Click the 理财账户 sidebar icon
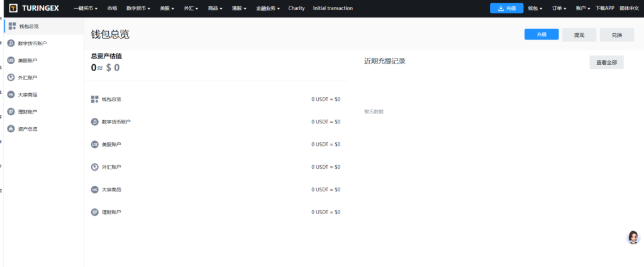Image resolution: width=644 pixels, height=267 pixels. click(11, 111)
